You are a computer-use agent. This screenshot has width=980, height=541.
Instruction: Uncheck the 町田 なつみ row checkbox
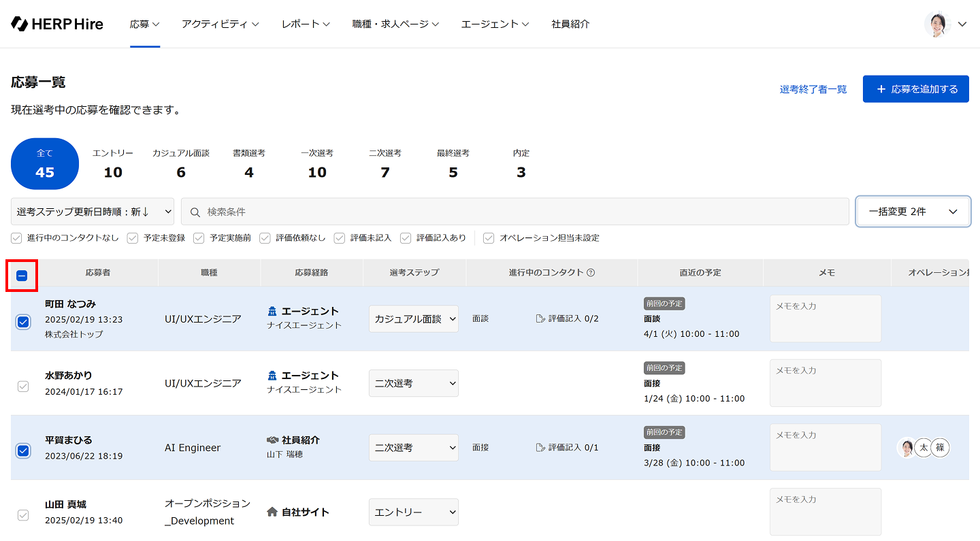tap(23, 322)
